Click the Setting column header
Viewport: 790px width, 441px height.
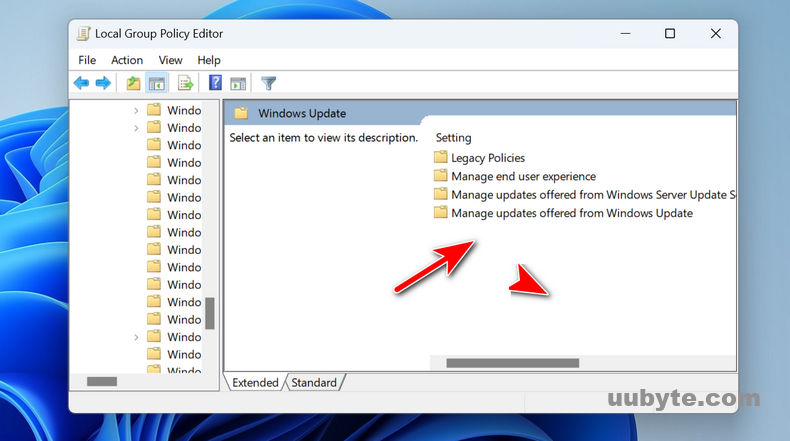(x=453, y=138)
